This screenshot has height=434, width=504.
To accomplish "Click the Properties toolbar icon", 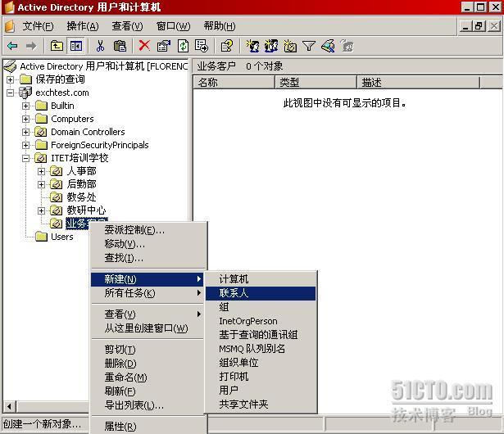I will [x=163, y=46].
